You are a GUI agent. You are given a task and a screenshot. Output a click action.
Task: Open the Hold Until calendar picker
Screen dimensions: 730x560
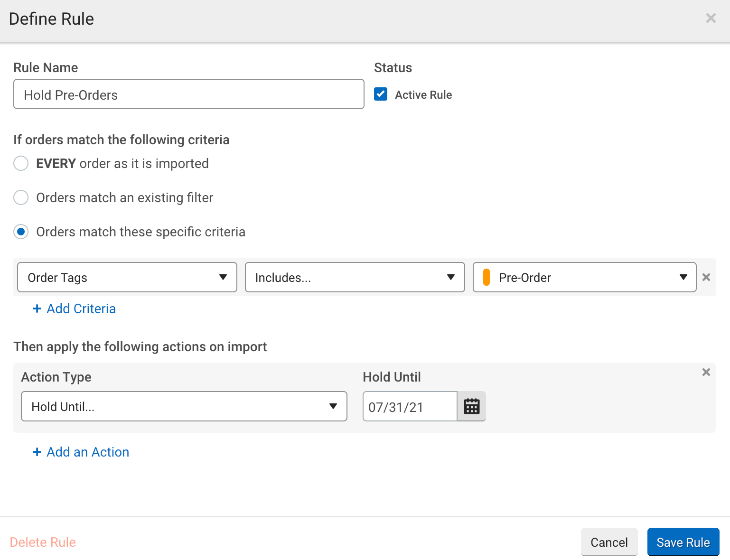pyautogui.click(x=471, y=406)
